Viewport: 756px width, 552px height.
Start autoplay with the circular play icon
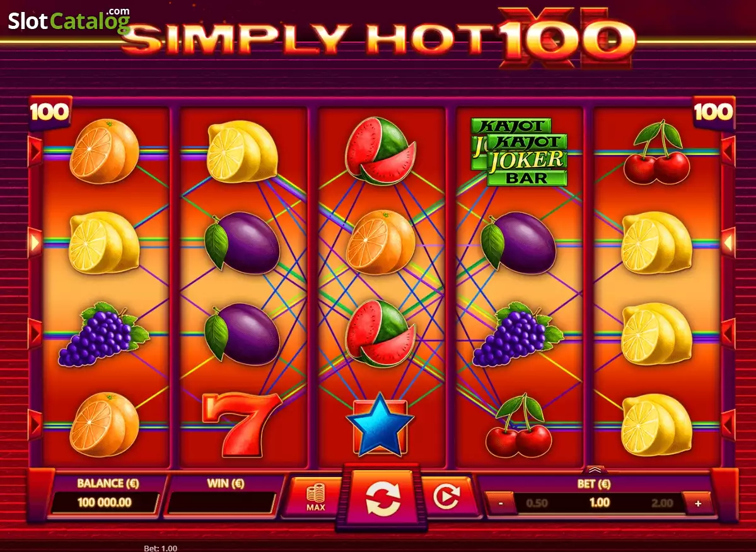[446, 497]
